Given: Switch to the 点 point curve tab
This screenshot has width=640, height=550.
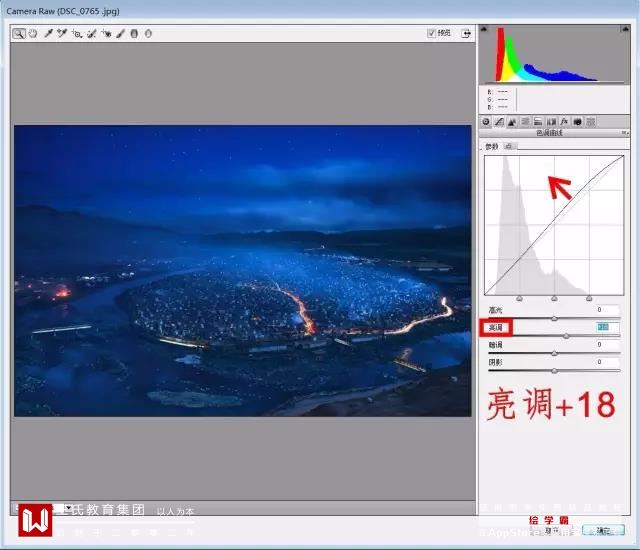Looking at the screenshot, I should click(509, 146).
